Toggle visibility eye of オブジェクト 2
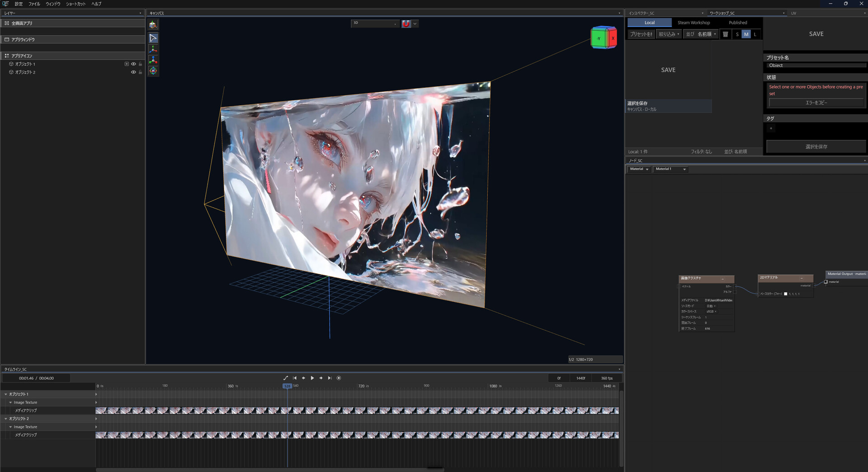The width and height of the screenshot is (868, 472). 133,72
